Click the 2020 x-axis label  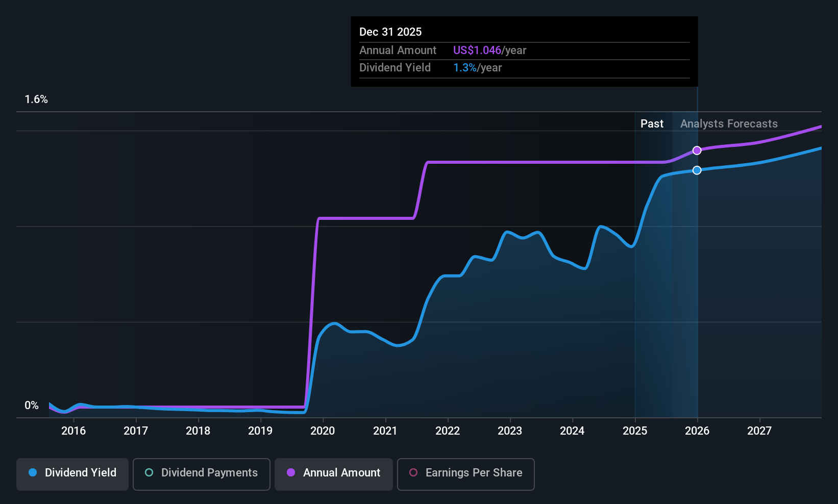click(323, 431)
